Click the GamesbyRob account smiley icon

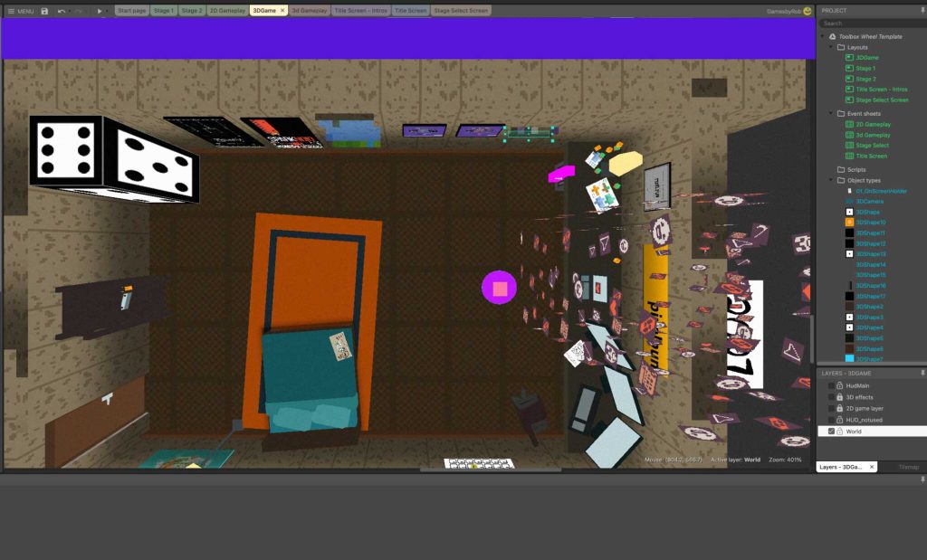[807, 11]
